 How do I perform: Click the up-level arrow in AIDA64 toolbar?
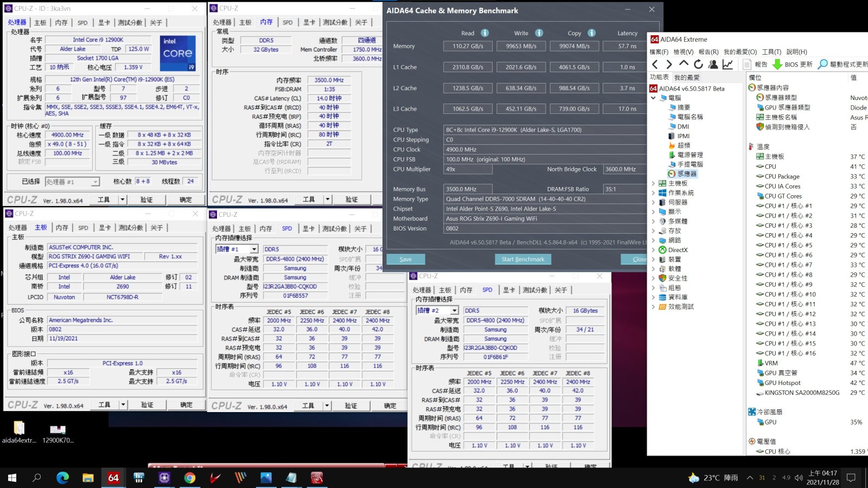[x=684, y=64]
